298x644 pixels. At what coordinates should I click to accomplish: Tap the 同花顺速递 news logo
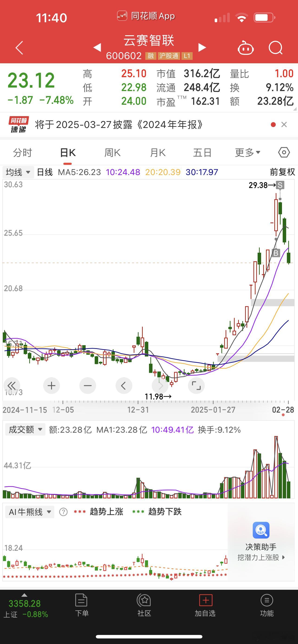(x=19, y=124)
